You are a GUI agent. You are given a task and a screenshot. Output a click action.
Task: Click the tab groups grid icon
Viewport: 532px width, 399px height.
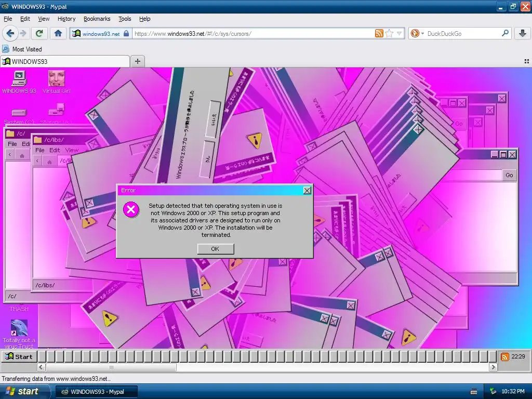click(527, 61)
